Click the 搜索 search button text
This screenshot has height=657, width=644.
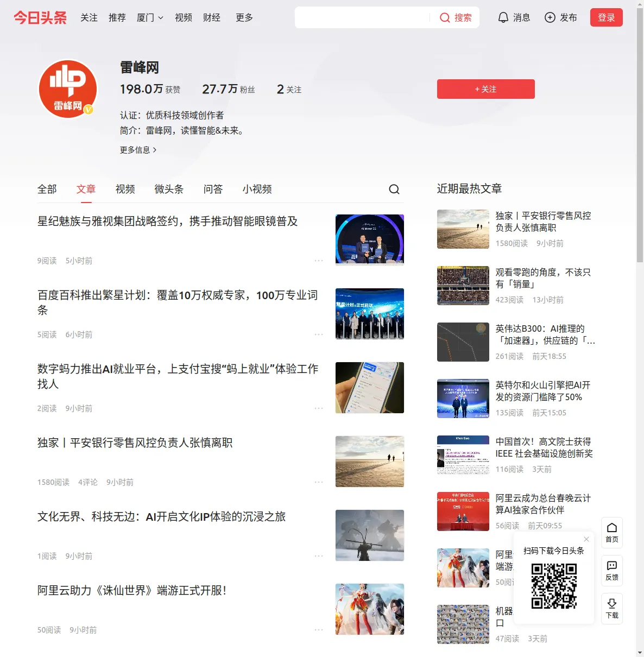point(463,17)
